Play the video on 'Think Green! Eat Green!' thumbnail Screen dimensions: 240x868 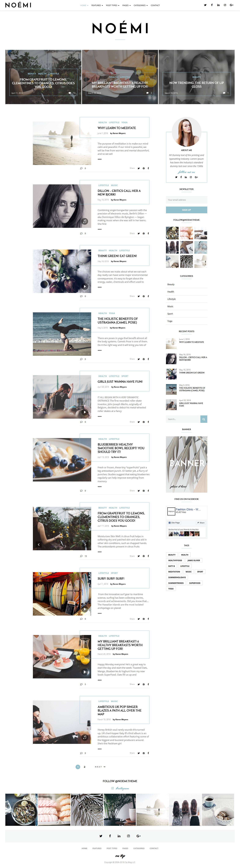85,286
